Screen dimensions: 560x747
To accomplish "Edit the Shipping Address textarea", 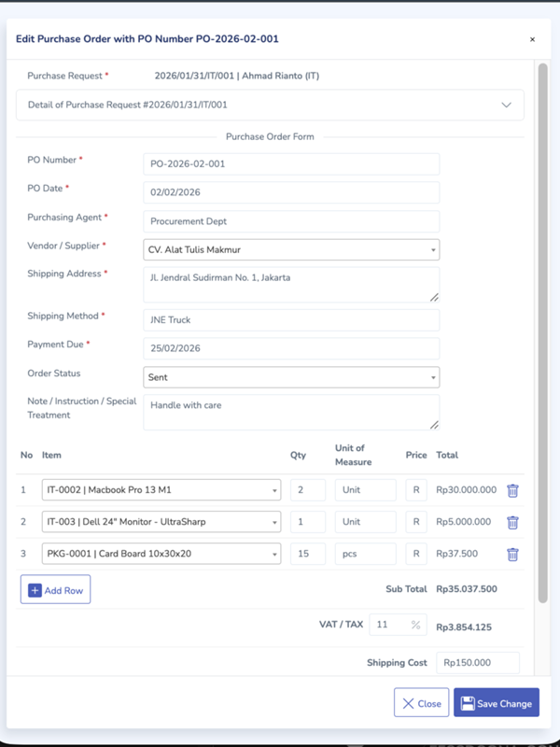I will 291,285.
